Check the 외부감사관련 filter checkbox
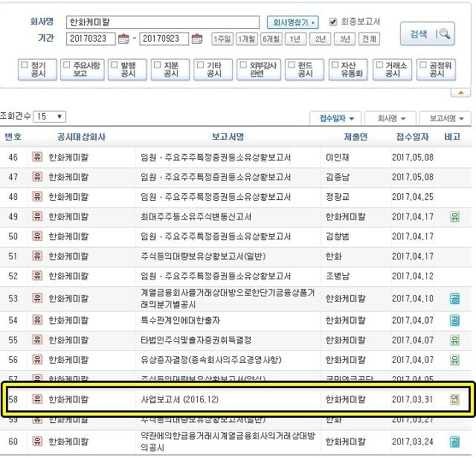This screenshot has width=476, height=458. [243, 65]
